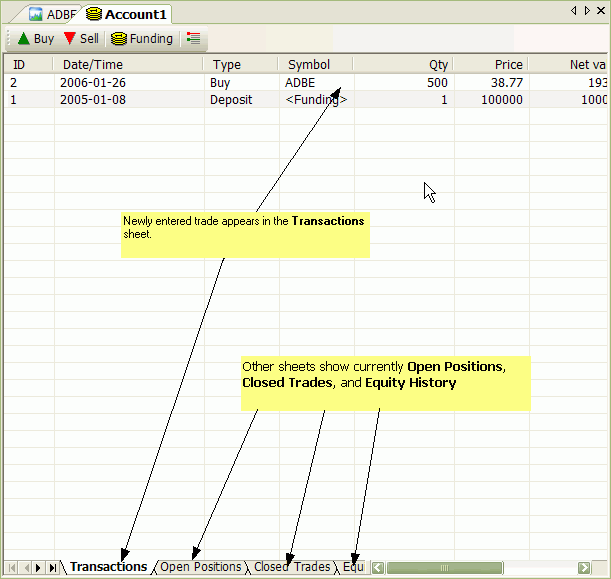Image resolution: width=611 pixels, height=579 pixels.
Task: Go to the next sheet tab
Action: (x=38, y=567)
